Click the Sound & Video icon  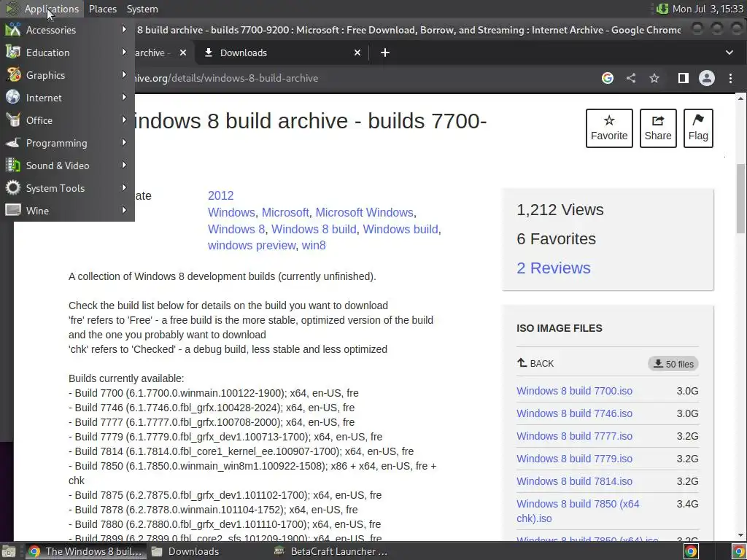(x=13, y=166)
